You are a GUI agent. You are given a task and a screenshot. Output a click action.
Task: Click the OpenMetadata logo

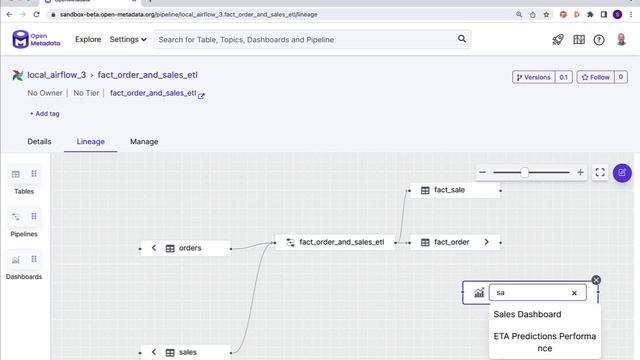(x=36, y=39)
